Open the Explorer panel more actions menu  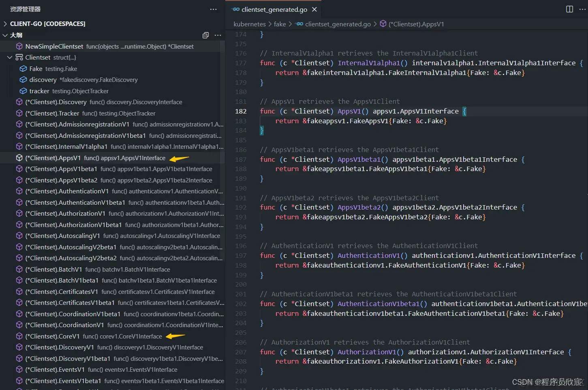pyautogui.click(x=213, y=9)
